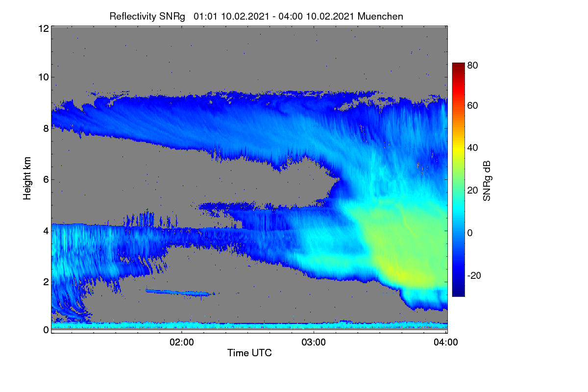This screenshot has width=588, height=392.
Task: Click the height tick label 6
Action: click(46, 179)
